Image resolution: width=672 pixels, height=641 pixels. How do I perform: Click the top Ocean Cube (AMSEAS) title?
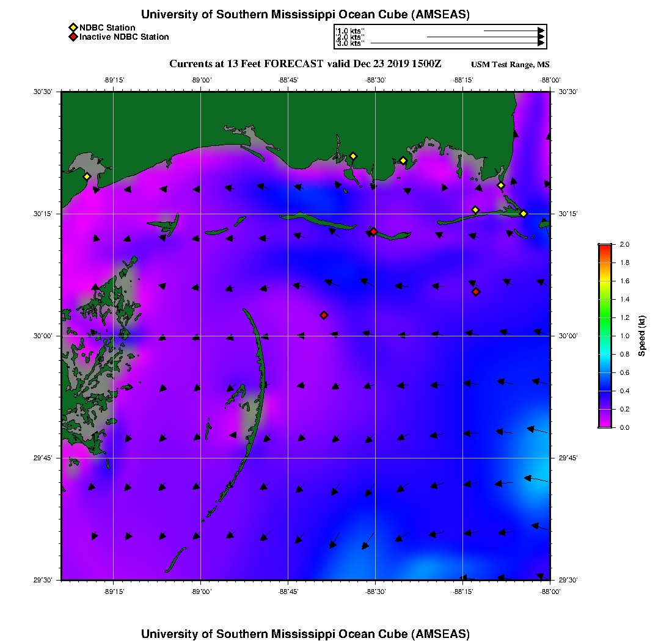click(305, 15)
